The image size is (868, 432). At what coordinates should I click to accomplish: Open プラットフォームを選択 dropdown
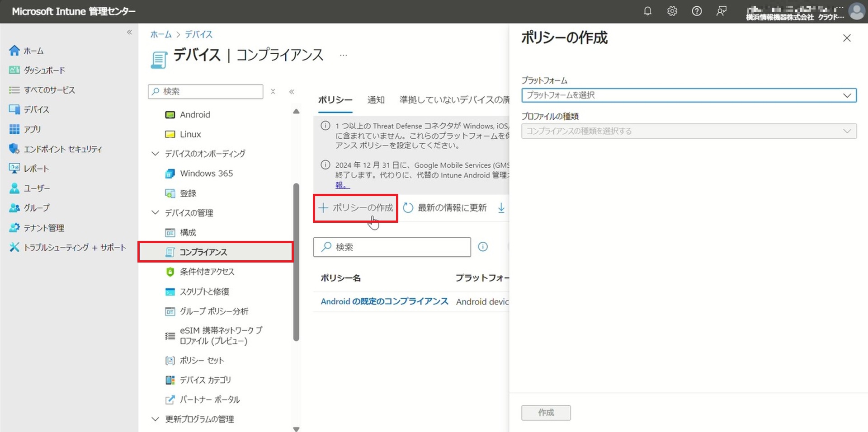click(689, 95)
